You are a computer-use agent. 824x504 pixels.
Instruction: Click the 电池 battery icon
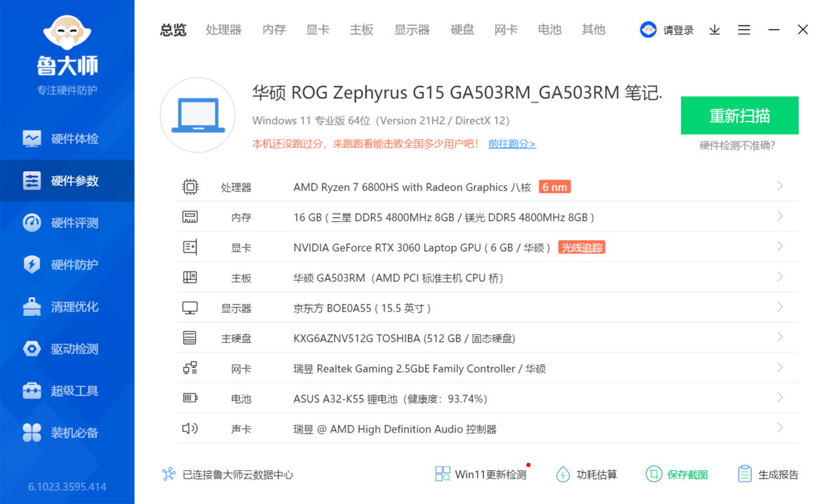click(x=190, y=398)
